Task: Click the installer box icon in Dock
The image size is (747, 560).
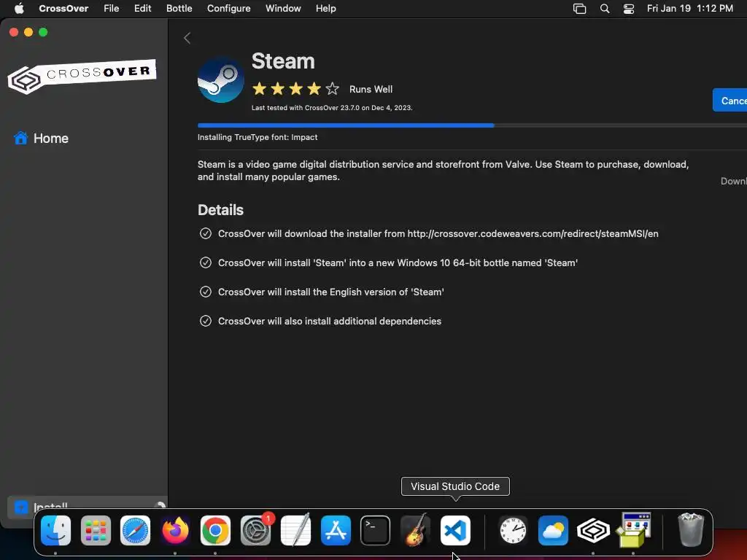Action: 634,529
